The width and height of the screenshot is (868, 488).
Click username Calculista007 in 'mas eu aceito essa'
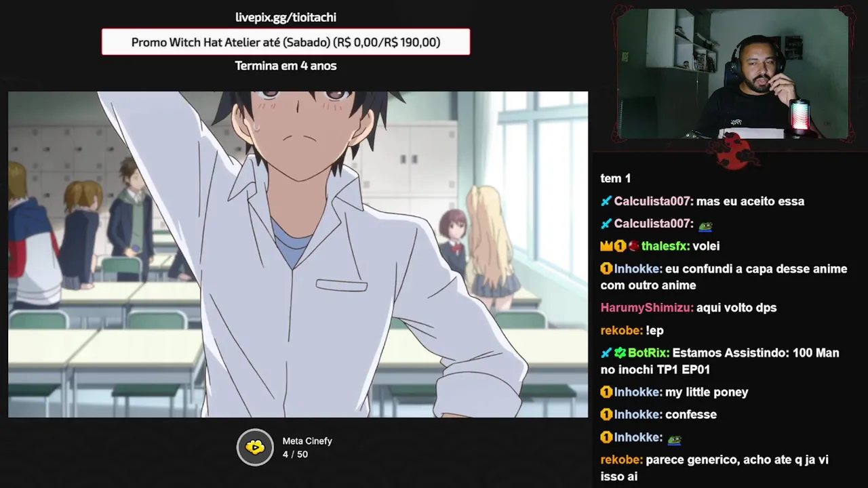point(654,201)
